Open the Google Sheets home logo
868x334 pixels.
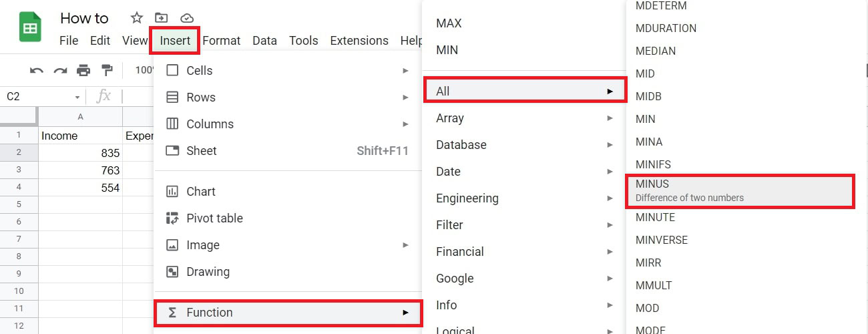coord(31,28)
